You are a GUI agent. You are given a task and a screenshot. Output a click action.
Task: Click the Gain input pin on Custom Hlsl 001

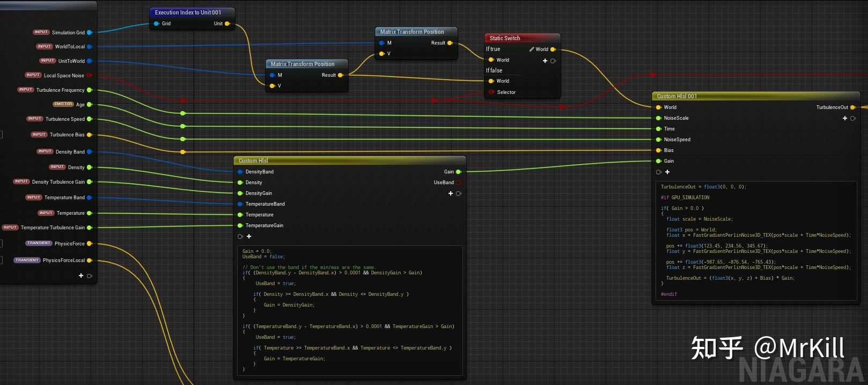[x=659, y=161]
